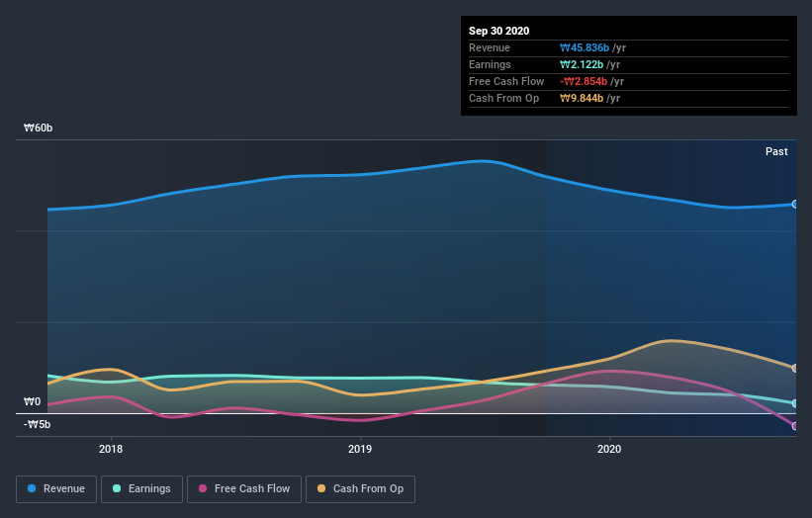Click the Revenue row label in the tooltip

pyautogui.click(x=490, y=48)
